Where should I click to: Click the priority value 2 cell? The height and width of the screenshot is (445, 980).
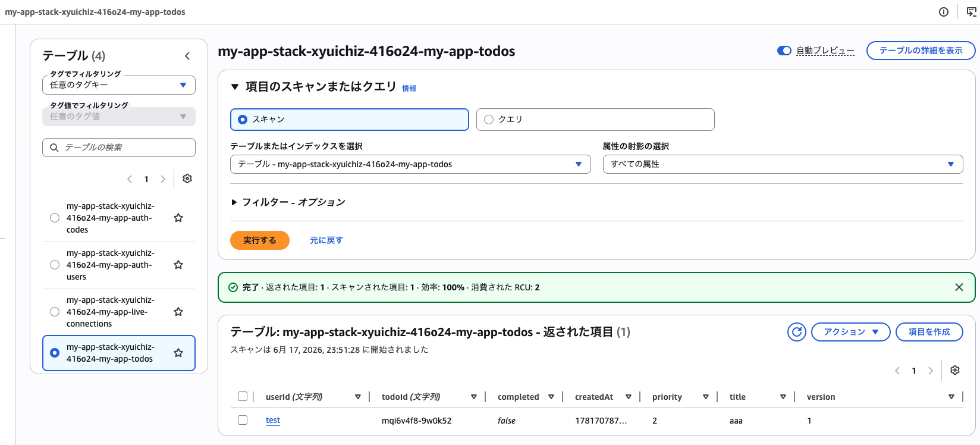pyautogui.click(x=655, y=421)
